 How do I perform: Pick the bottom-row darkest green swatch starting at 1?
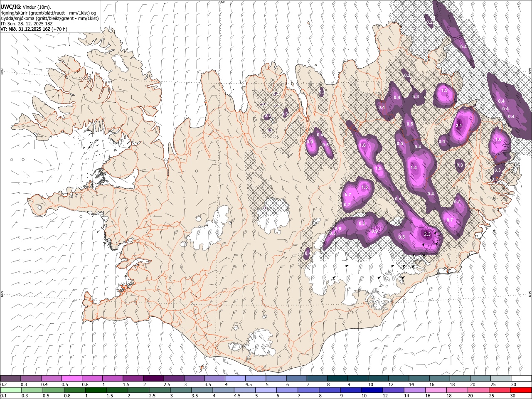click(96, 390)
